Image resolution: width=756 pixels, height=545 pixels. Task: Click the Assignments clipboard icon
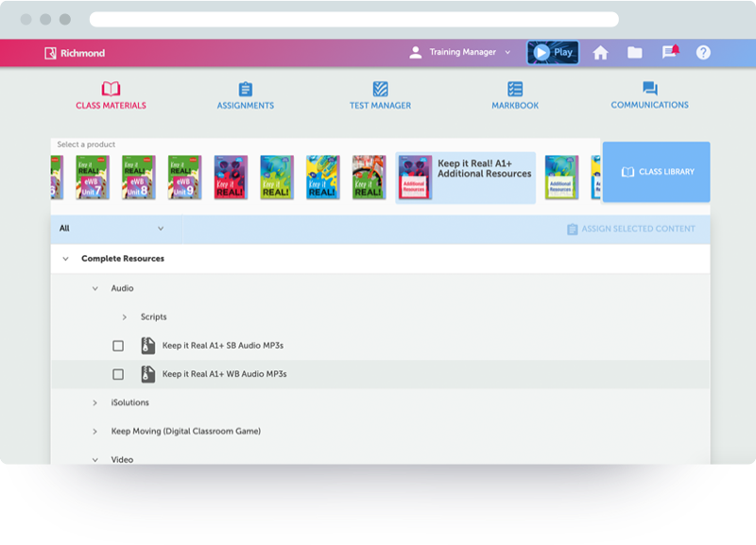click(246, 89)
